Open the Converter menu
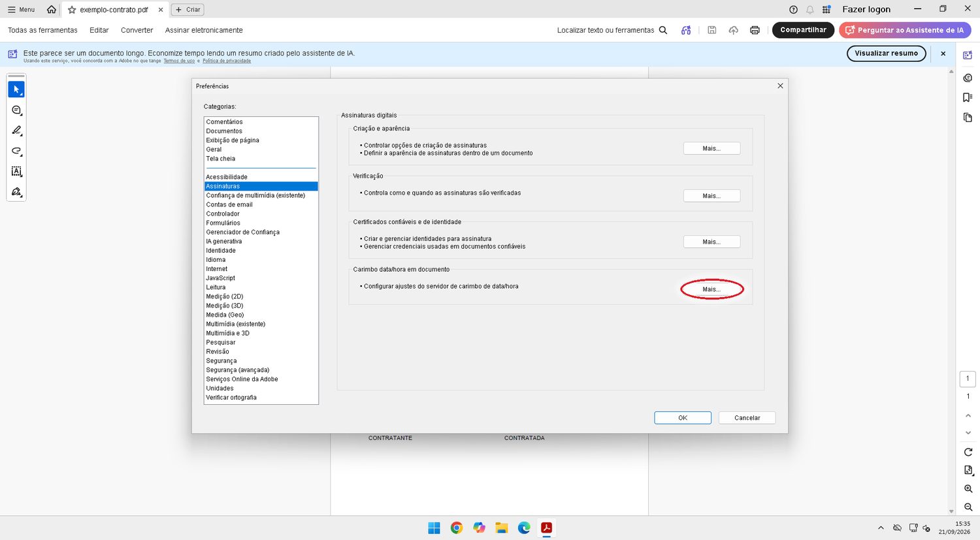The width and height of the screenshot is (980, 540). click(137, 30)
